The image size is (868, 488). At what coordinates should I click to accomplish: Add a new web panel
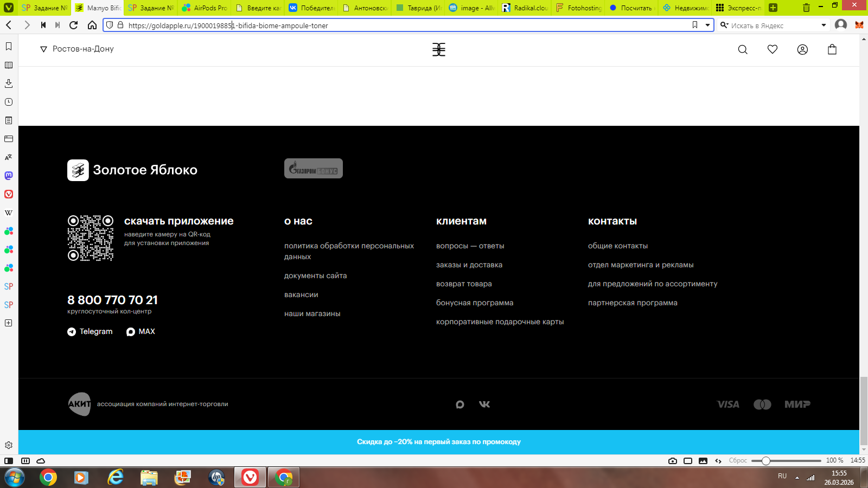(9, 323)
